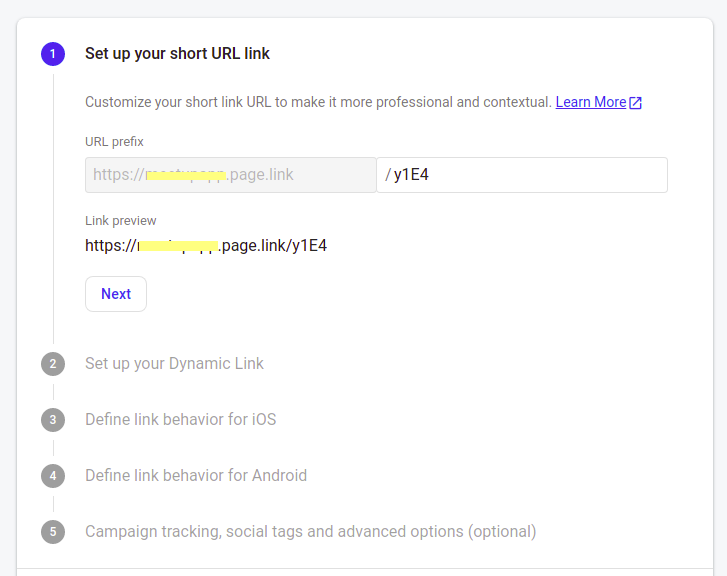This screenshot has height=576, width=727.
Task: Expand the 'Define link behavior for Android' step
Action: pos(196,476)
